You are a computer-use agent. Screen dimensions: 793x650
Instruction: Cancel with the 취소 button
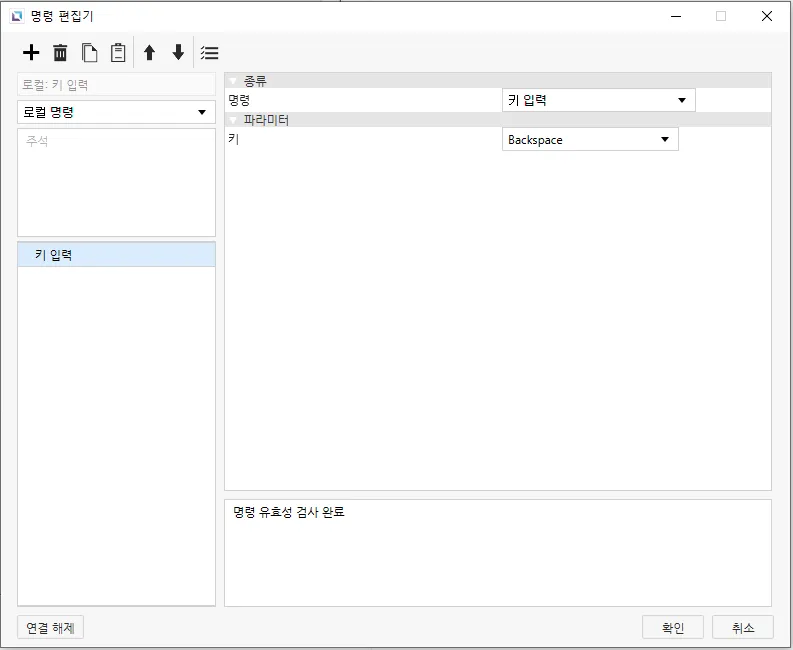[742, 627]
